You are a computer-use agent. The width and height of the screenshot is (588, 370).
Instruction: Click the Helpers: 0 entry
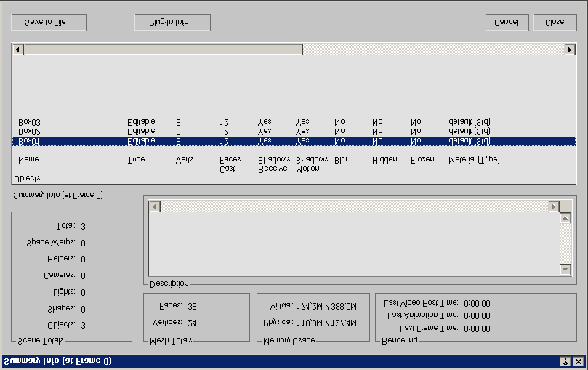click(66, 259)
